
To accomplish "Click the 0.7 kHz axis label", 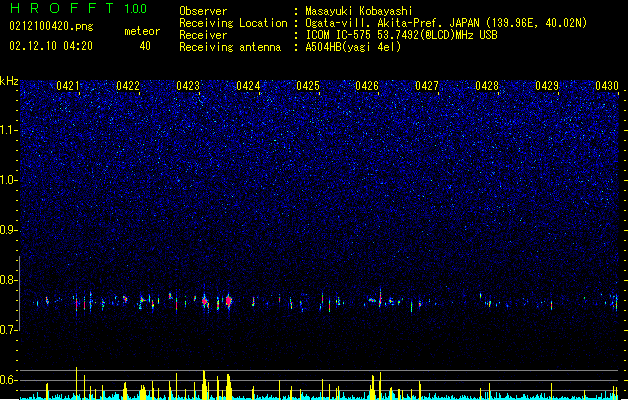I will (x=9, y=330).
